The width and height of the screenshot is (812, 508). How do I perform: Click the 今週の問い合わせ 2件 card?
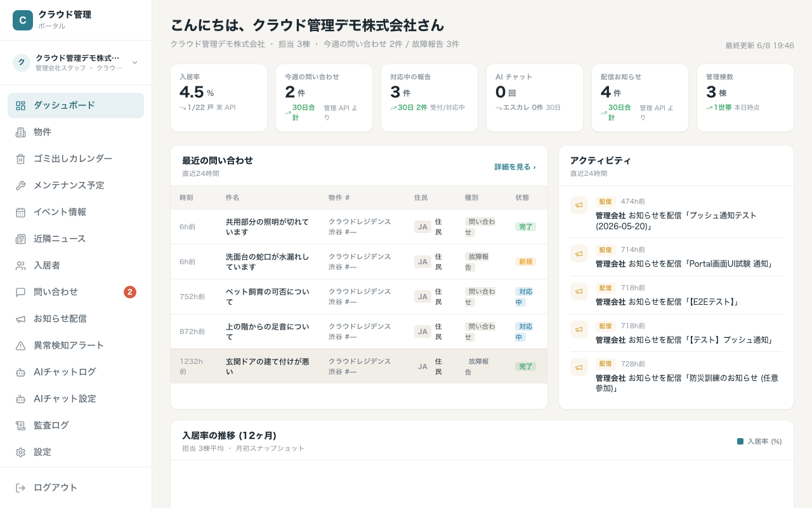pyautogui.click(x=324, y=98)
